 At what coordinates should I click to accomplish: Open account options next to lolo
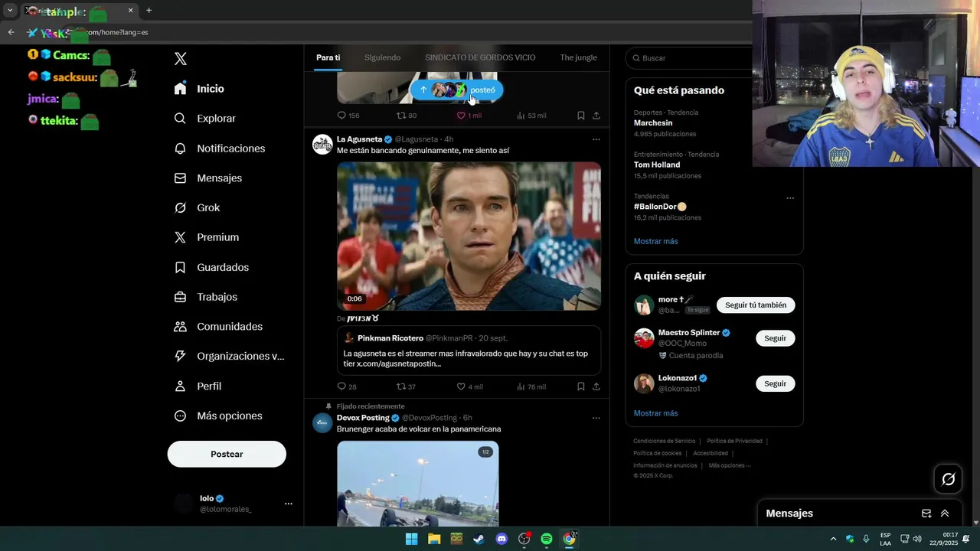[x=289, y=504]
